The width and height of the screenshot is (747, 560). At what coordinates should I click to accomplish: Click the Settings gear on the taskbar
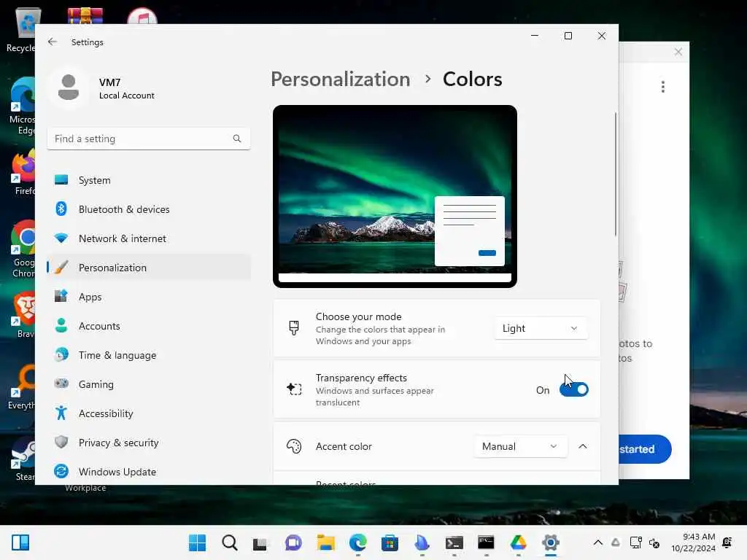pos(550,542)
